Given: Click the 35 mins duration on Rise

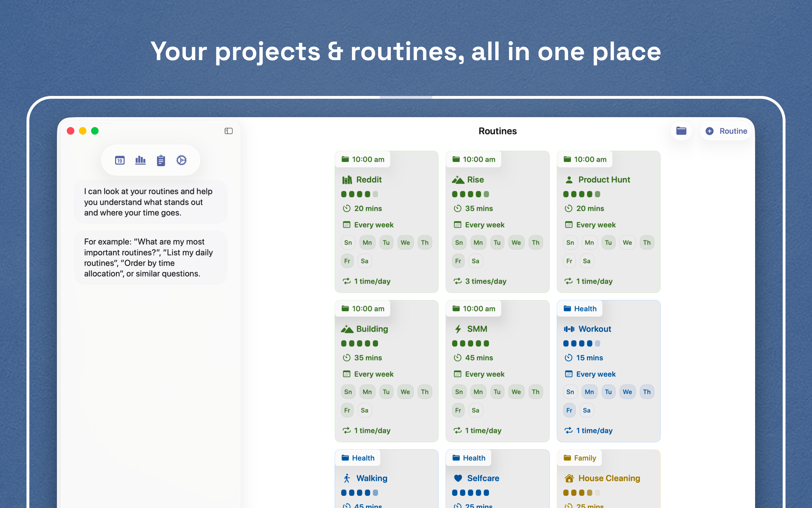Looking at the screenshot, I should point(479,208).
